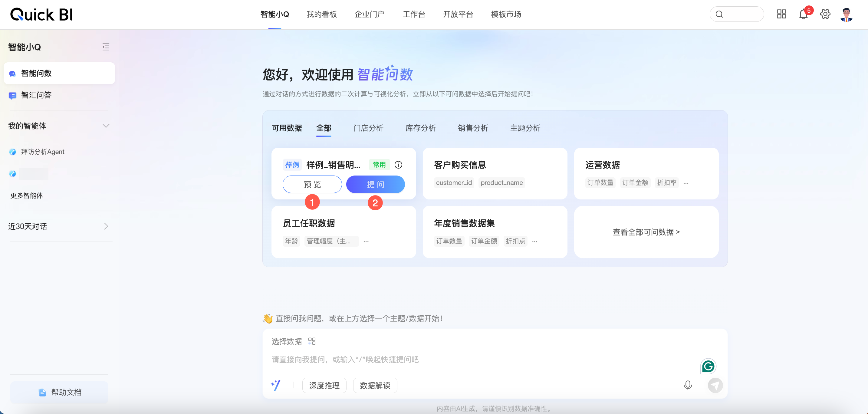This screenshot has height=414, width=868.
Task: Toggle the 深度推理 option
Action: pos(324,385)
